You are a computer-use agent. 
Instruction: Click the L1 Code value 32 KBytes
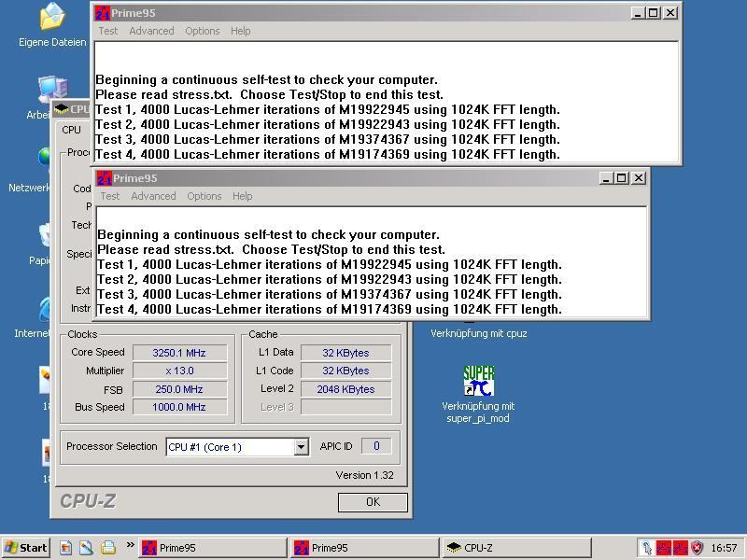click(x=345, y=371)
